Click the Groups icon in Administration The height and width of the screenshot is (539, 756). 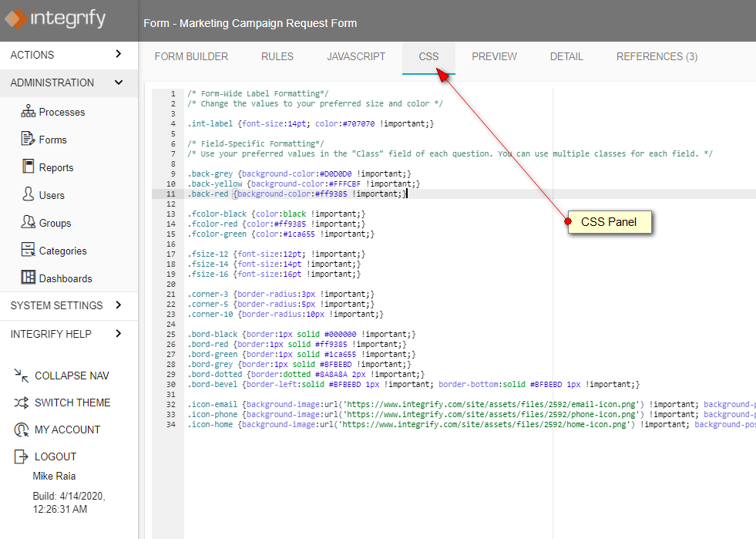pyautogui.click(x=29, y=223)
